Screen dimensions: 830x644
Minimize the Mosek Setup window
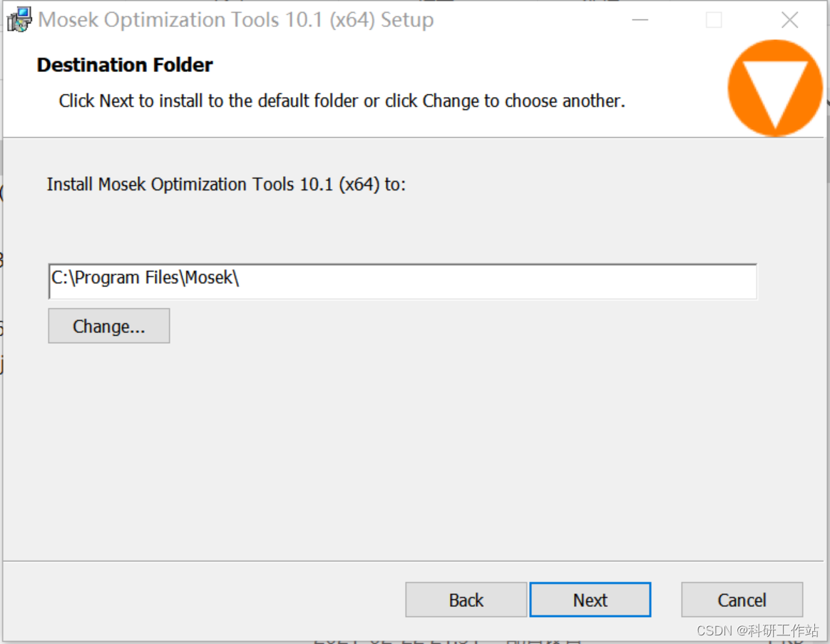click(x=640, y=20)
